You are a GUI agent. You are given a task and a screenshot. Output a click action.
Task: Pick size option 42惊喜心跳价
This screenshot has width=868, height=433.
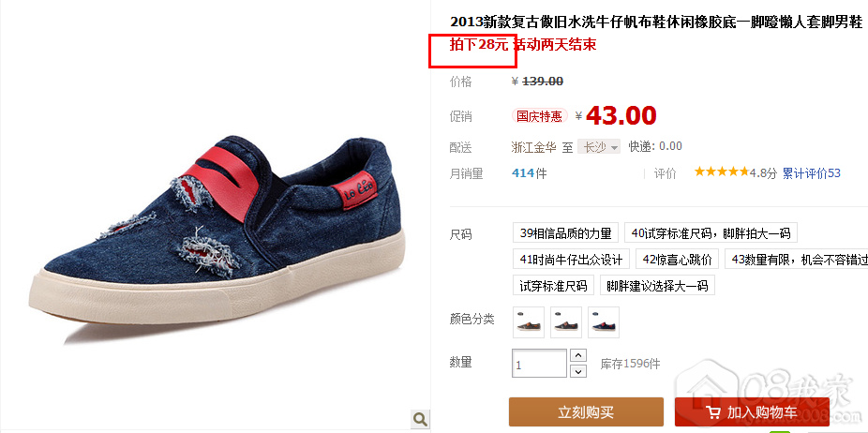[x=677, y=259]
